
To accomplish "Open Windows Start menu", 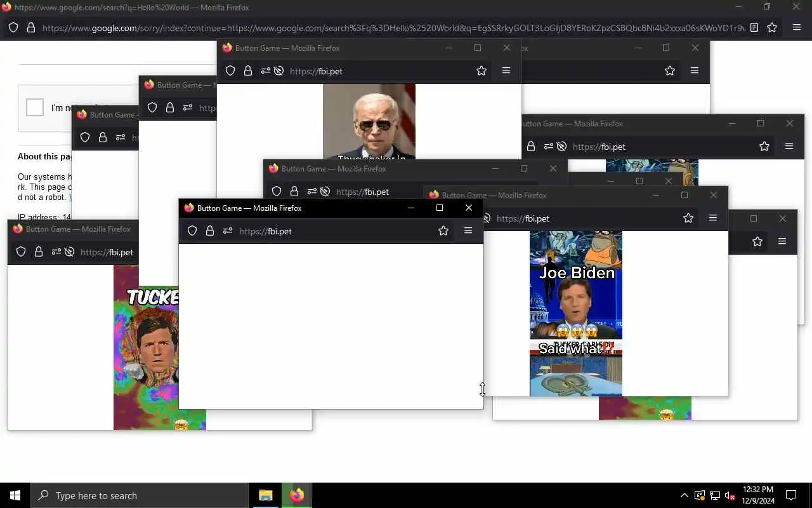I will pyautogui.click(x=15, y=495).
